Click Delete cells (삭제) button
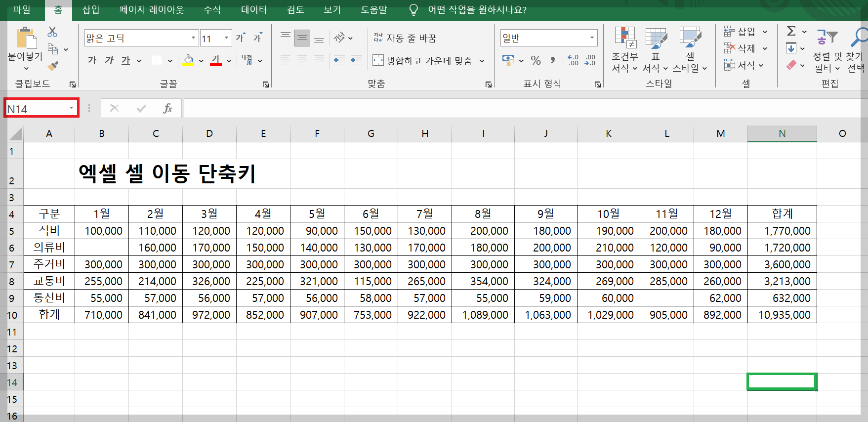Screen dimensions: 868x422 click(740, 48)
